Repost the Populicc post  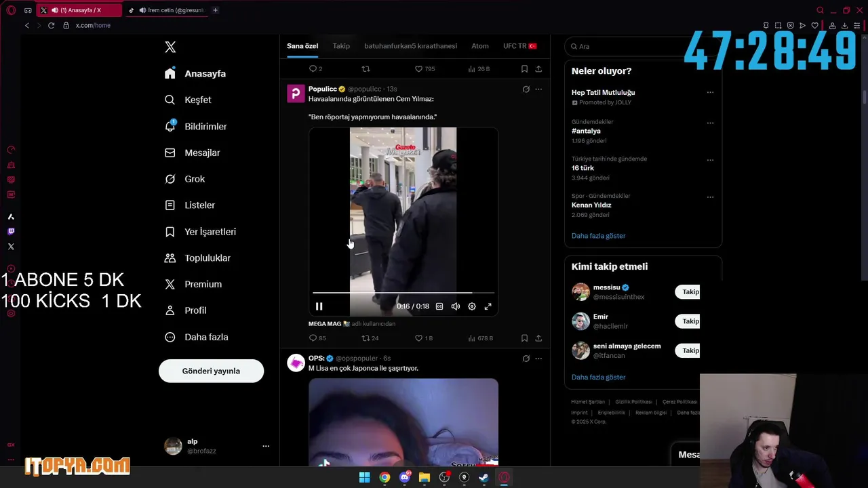click(370, 338)
